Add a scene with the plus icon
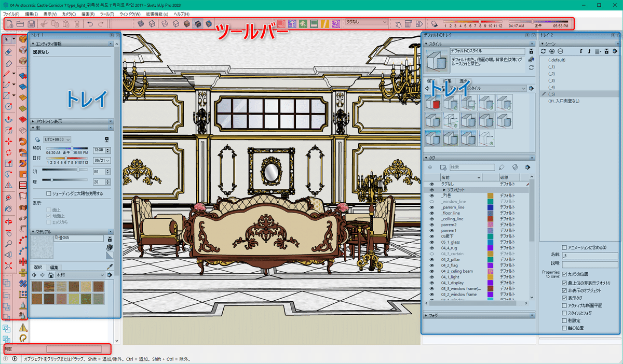The height and width of the screenshot is (364, 623). tap(552, 51)
